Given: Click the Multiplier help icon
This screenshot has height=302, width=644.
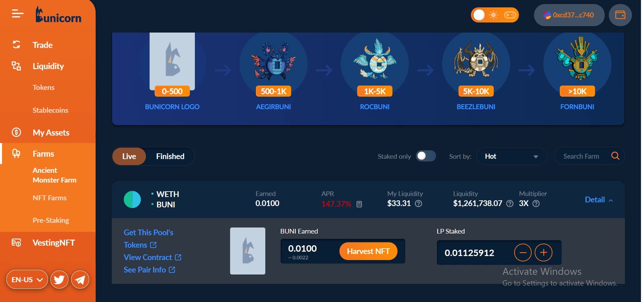Looking at the screenshot, I should point(536,203).
